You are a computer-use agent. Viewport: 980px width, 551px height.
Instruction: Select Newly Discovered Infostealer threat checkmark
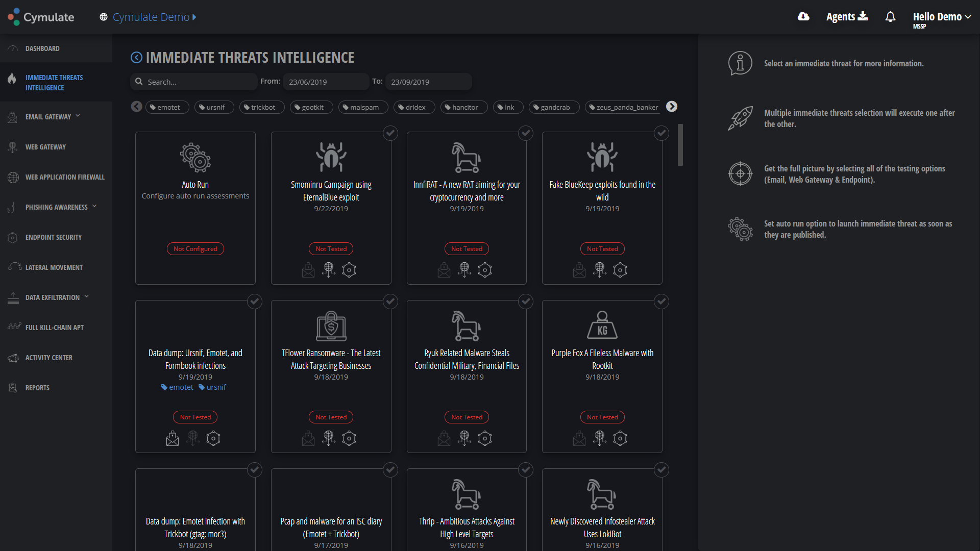click(x=661, y=470)
